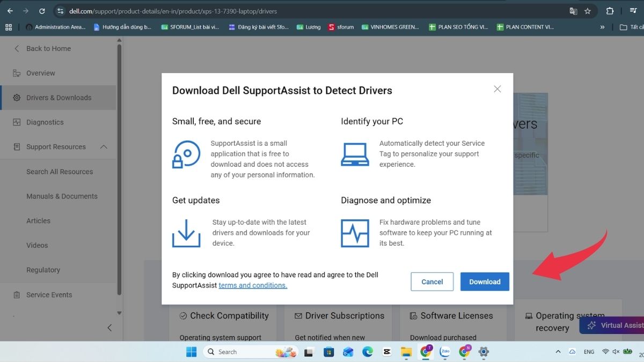
Task: Expand the hidden bookmarks overflow chevron
Action: click(602, 27)
